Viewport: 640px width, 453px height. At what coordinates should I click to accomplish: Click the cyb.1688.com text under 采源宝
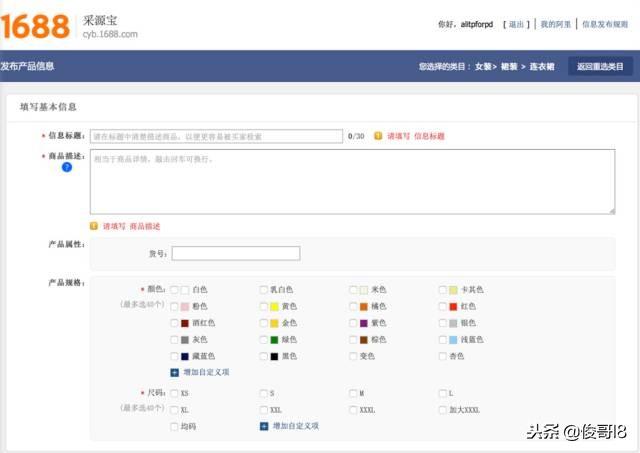[110, 34]
